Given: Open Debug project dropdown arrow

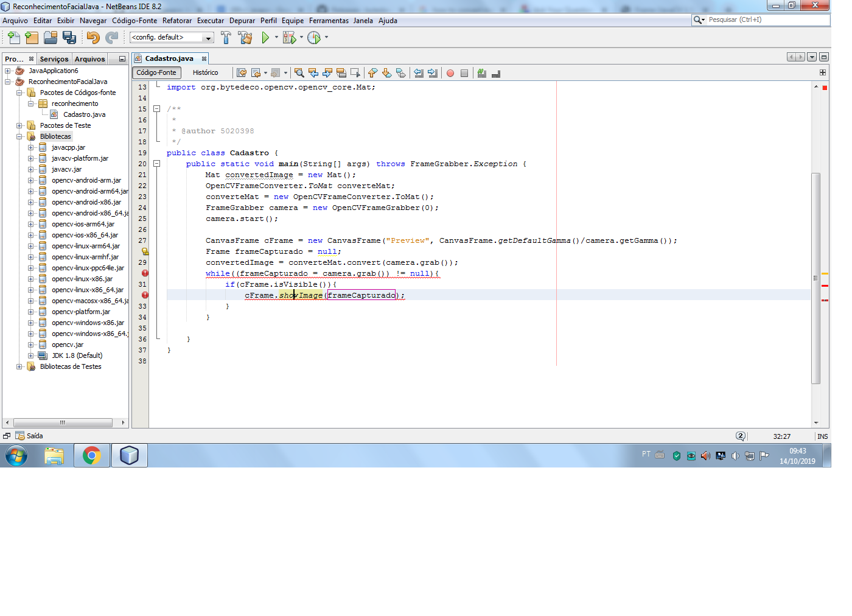Looking at the screenshot, I should coord(301,38).
